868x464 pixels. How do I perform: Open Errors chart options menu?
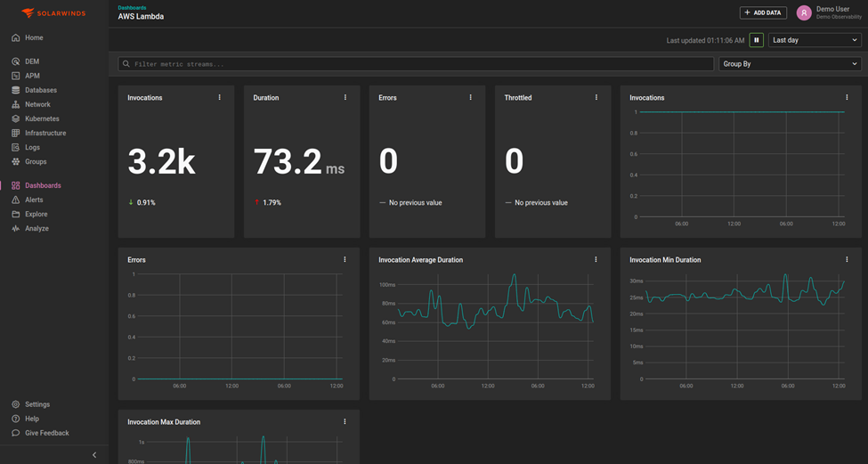[x=345, y=260]
